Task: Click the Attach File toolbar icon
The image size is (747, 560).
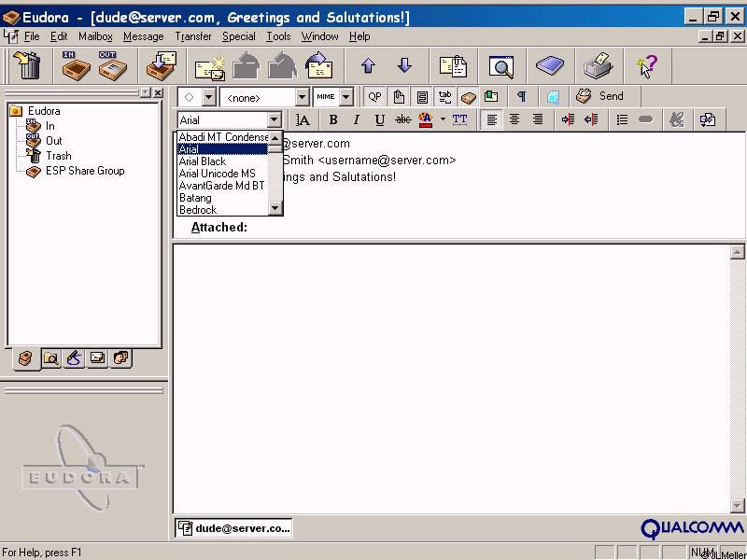Action: pos(453,65)
